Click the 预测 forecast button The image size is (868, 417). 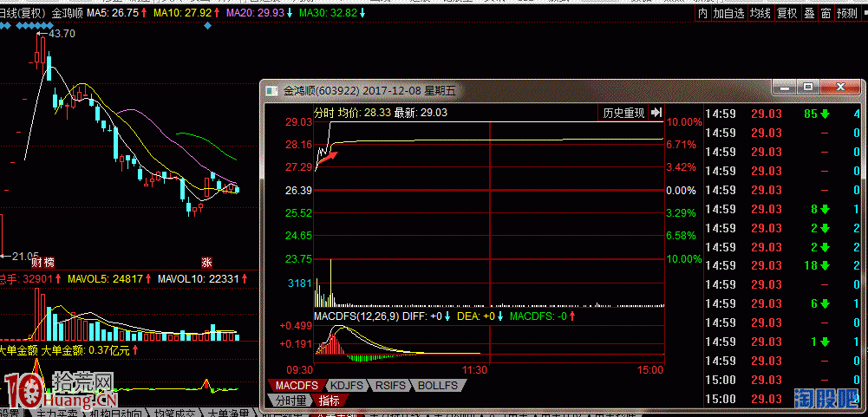(846, 13)
